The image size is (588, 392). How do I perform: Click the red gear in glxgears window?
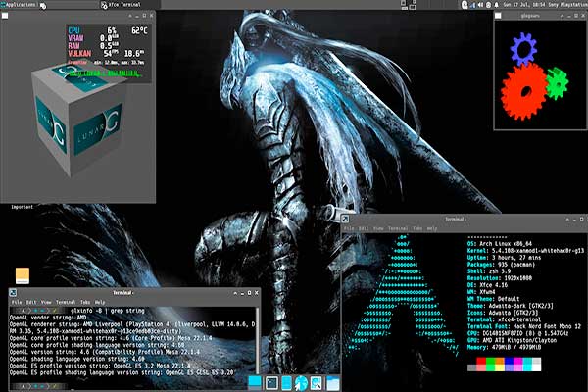(x=521, y=85)
